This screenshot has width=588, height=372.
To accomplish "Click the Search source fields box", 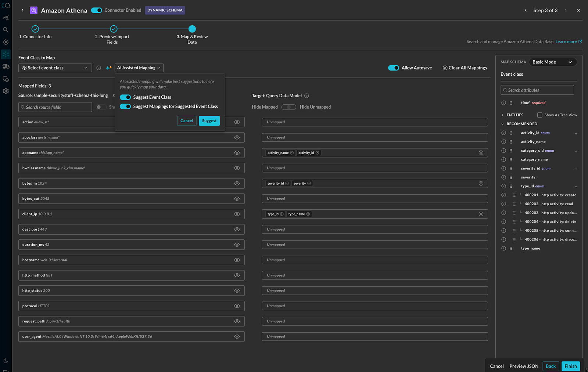I will point(55,107).
